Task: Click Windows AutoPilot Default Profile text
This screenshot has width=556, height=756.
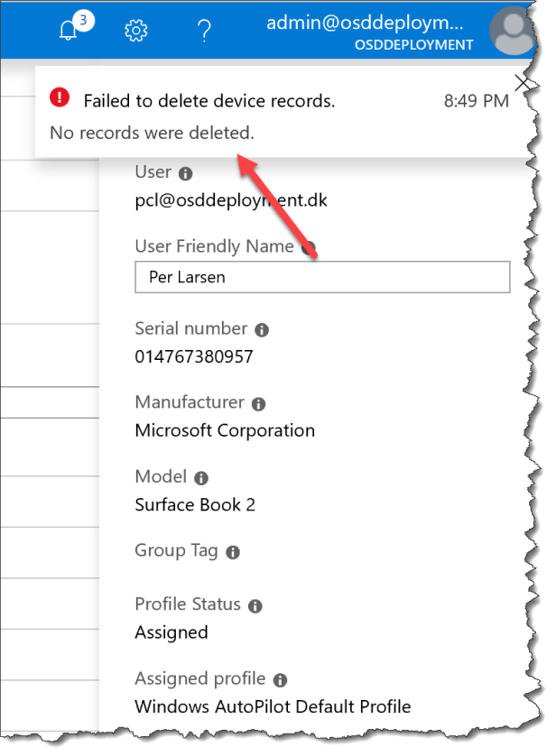Action: pyautogui.click(x=273, y=706)
